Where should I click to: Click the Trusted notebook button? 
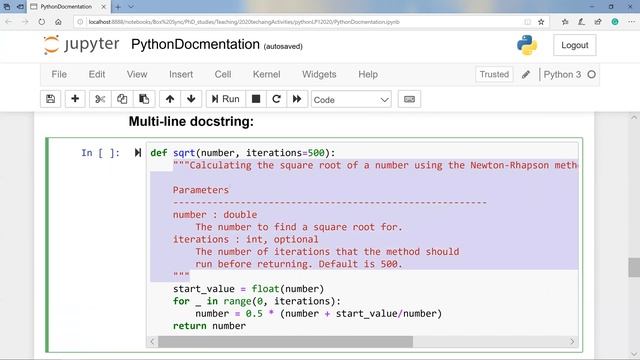(x=494, y=74)
